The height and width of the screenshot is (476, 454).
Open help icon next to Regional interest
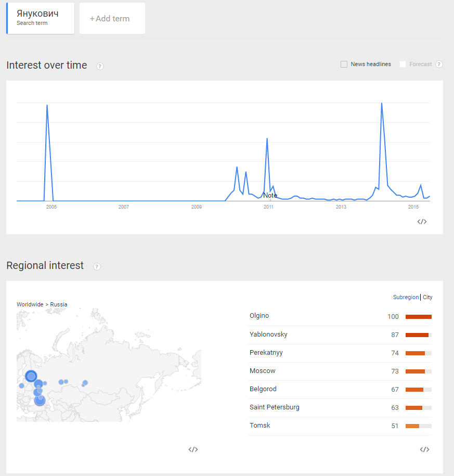[97, 266]
